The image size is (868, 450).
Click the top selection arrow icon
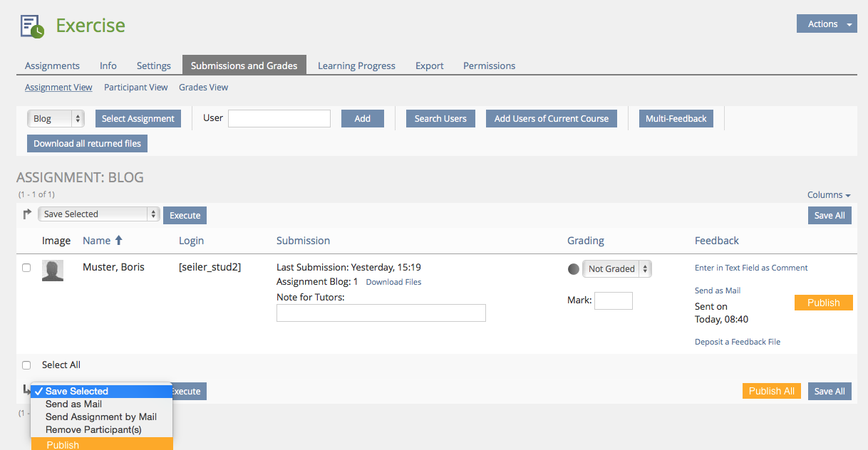tap(27, 214)
